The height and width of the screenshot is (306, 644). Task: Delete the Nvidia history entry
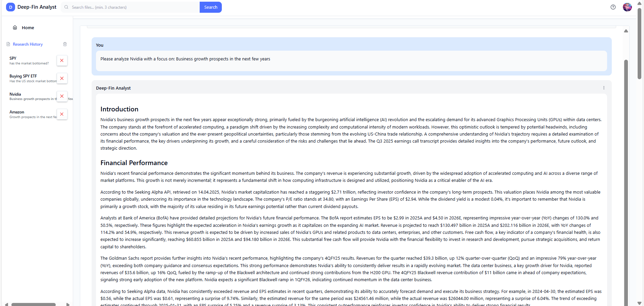[x=62, y=96]
